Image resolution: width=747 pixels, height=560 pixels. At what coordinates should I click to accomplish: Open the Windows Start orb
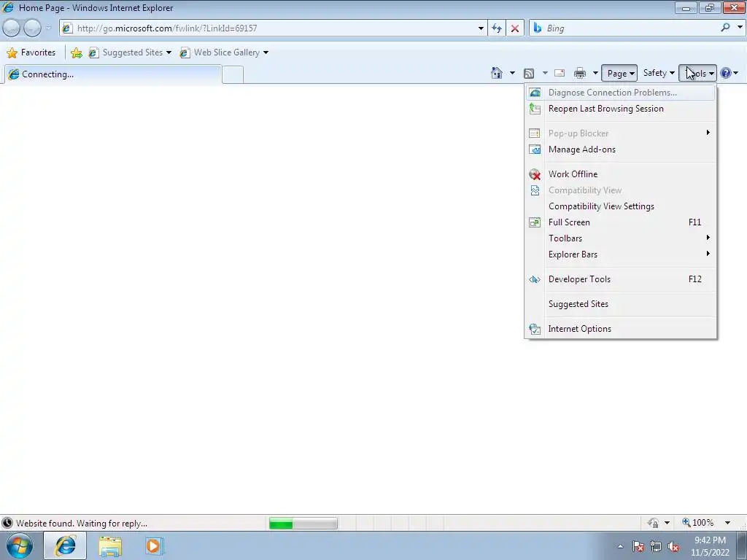click(x=20, y=545)
